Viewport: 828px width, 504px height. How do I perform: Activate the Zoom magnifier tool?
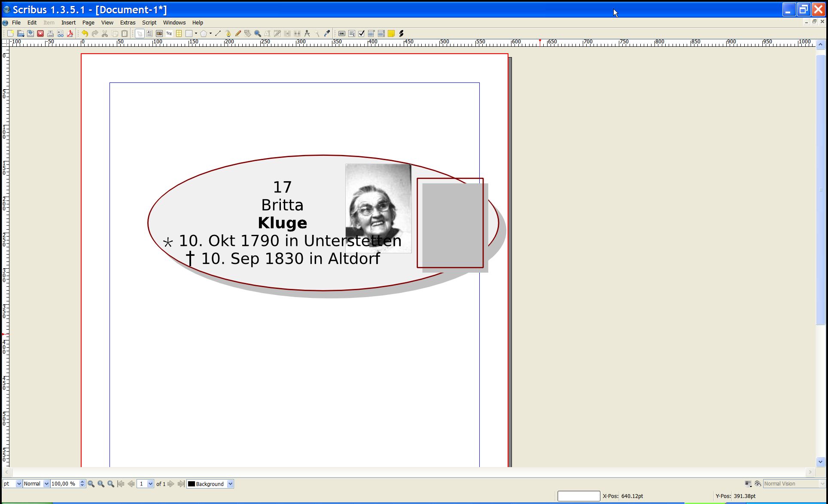258,33
